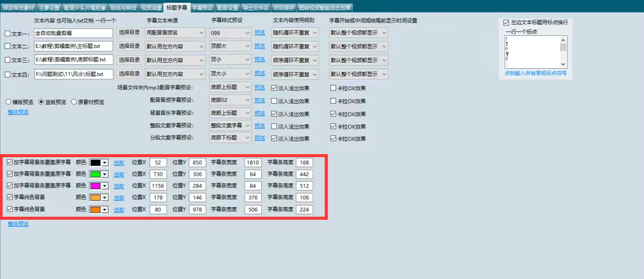Toggle 淡入浅出效果 for 整段文案字幕预设

click(x=274, y=126)
